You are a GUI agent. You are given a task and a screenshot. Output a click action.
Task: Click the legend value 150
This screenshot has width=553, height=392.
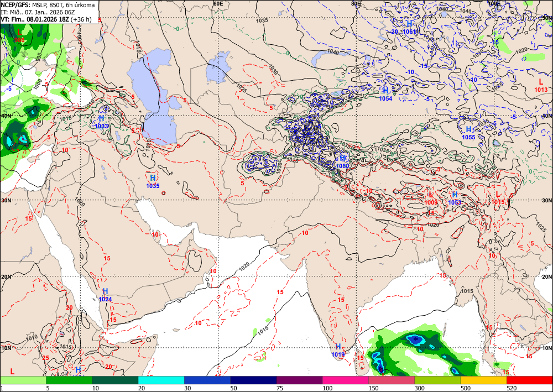coord(373,388)
